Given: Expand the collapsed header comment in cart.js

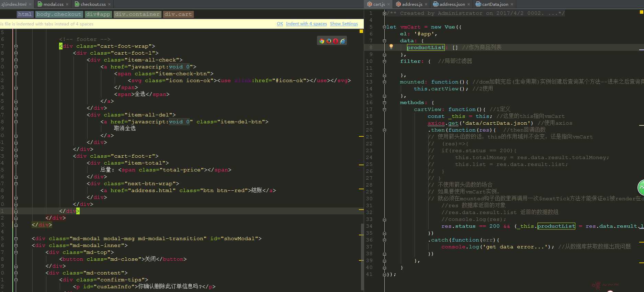Looking at the screenshot, I should tap(384, 13).
